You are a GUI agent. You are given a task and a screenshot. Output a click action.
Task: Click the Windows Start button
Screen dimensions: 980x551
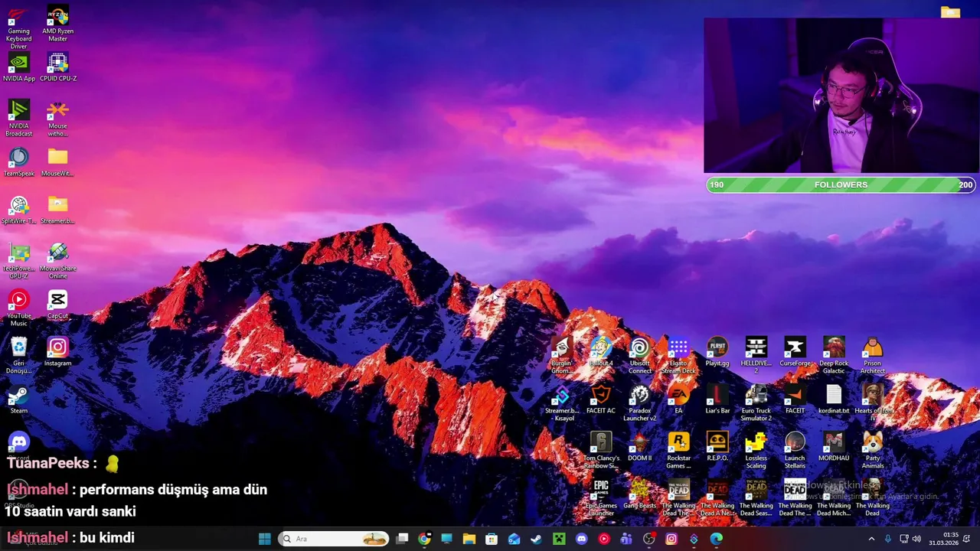(264, 539)
